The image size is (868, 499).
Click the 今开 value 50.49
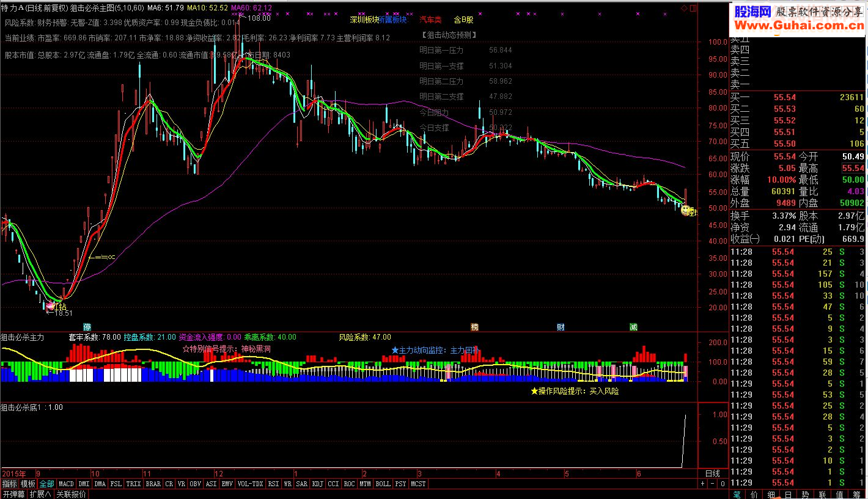point(853,156)
